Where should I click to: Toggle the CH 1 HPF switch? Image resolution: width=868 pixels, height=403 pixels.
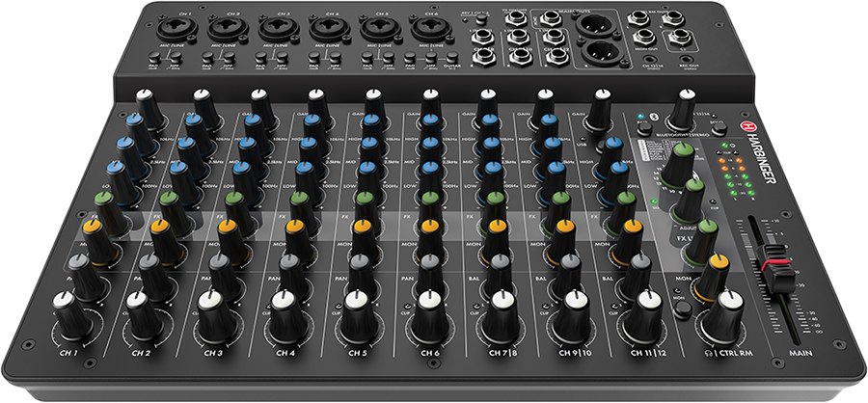point(176,57)
